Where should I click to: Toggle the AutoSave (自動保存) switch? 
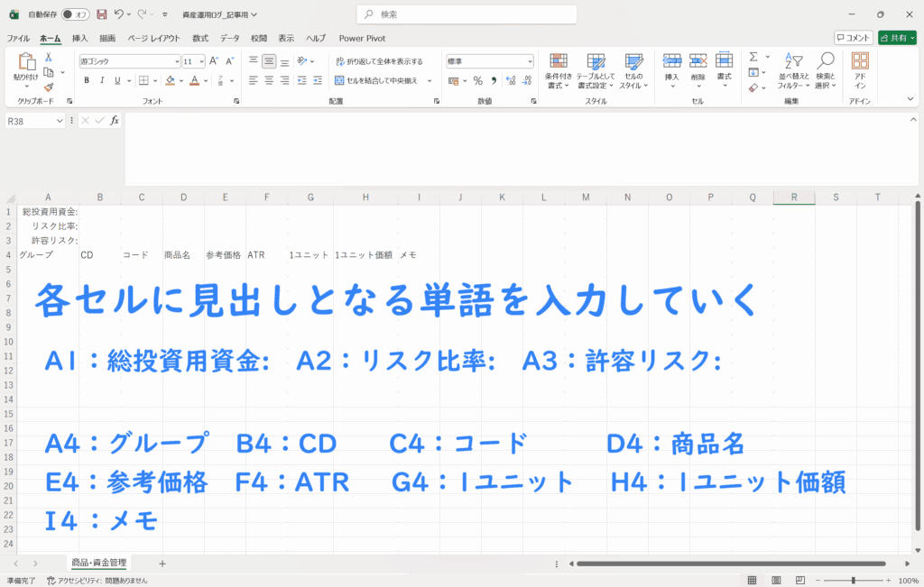pyautogui.click(x=75, y=14)
